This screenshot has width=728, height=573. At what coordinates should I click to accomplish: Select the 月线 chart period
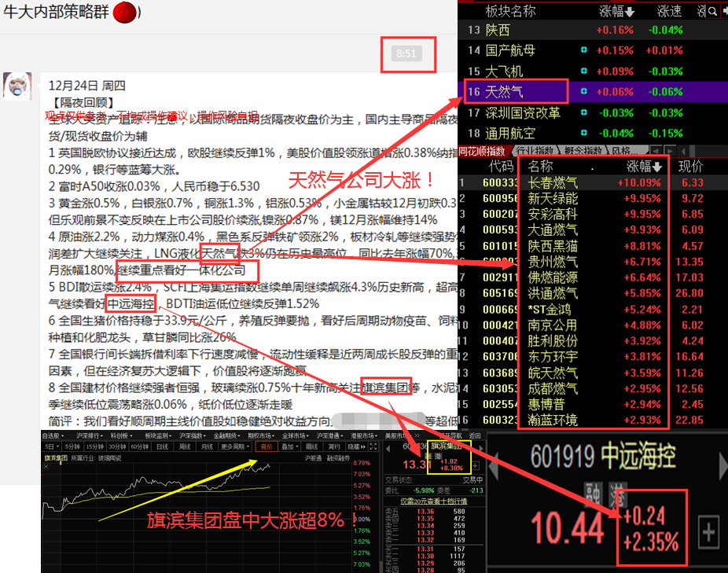coord(207,446)
